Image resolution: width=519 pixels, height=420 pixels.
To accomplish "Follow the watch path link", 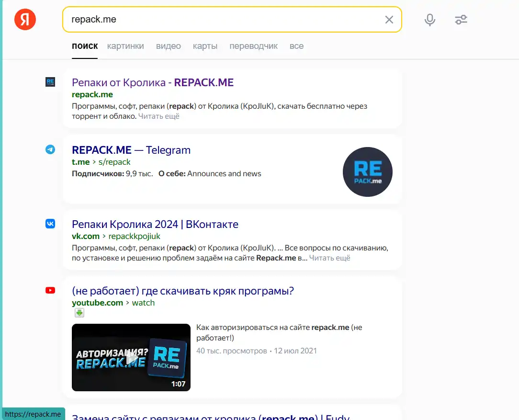I will pos(143,303).
